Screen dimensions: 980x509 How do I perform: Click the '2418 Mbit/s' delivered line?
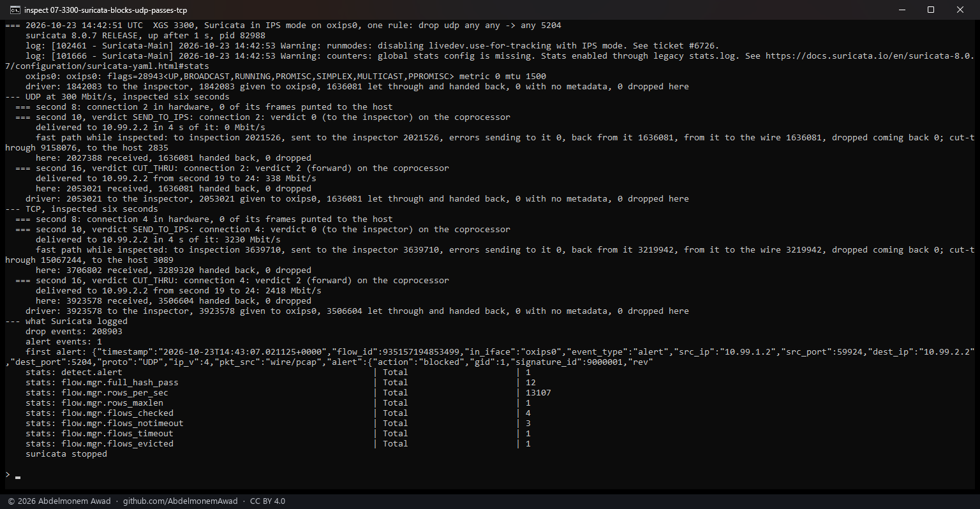pyautogui.click(x=179, y=291)
